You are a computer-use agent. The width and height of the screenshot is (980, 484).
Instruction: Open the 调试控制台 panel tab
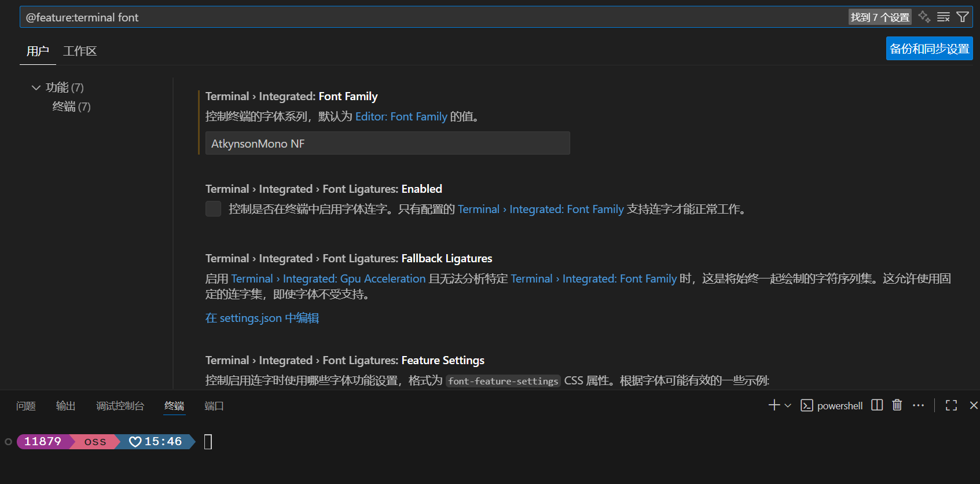pyautogui.click(x=120, y=406)
